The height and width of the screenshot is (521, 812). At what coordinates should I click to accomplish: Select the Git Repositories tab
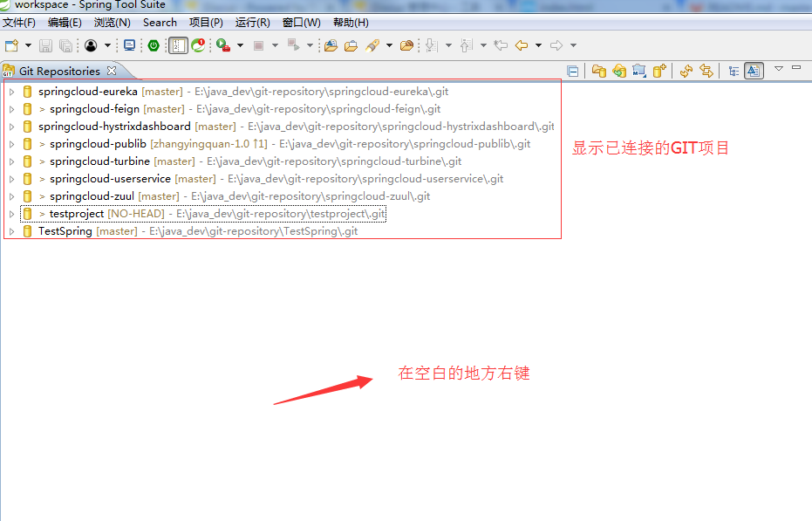pos(59,71)
